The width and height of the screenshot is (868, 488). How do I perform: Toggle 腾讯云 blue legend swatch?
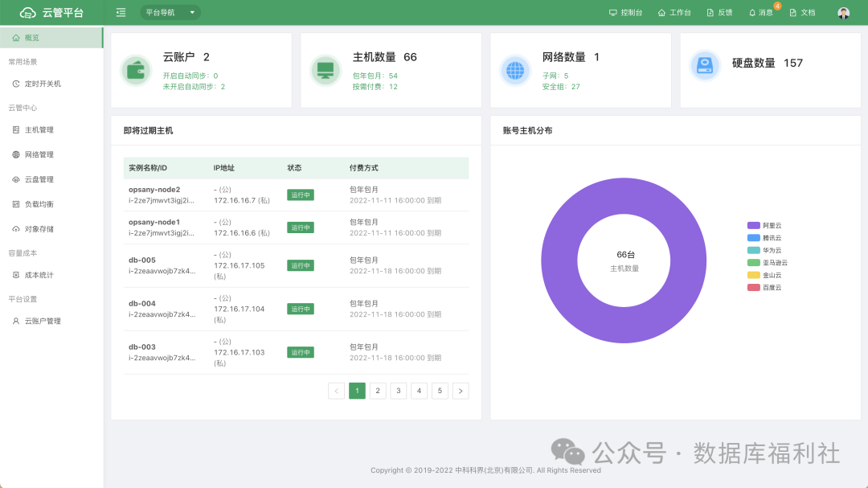753,238
